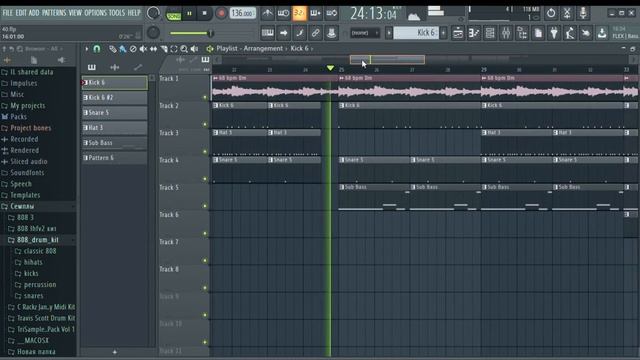
Task: Select the Paint brush tool in Playlist
Action: (122, 49)
